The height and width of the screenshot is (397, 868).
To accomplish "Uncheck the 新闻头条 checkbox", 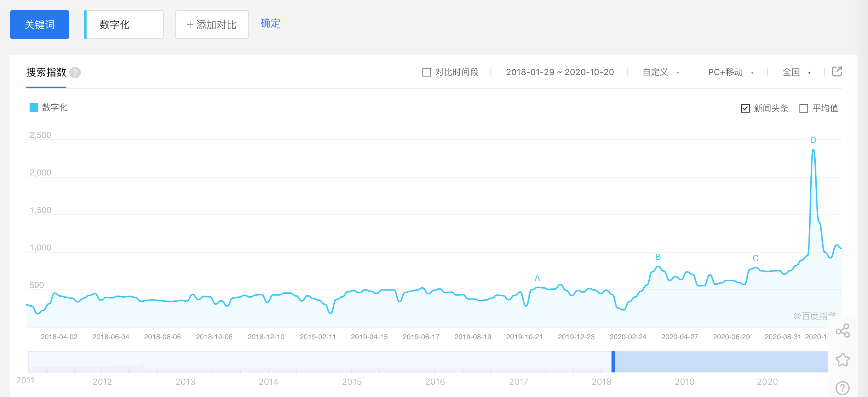I will [x=745, y=108].
